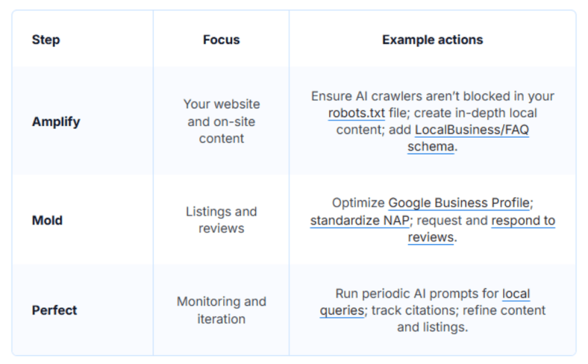Open the Google Business Profile link
This screenshot has width=588, height=364.
[x=459, y=203]
